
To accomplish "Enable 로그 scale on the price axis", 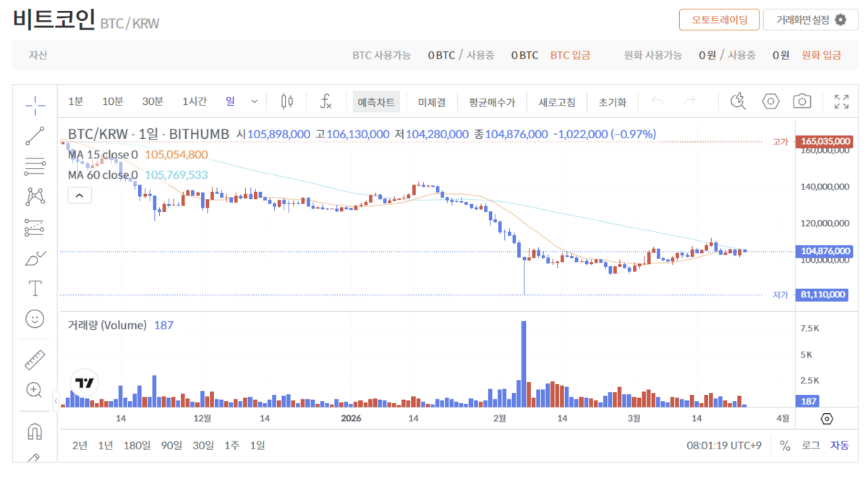I will 810,446.
